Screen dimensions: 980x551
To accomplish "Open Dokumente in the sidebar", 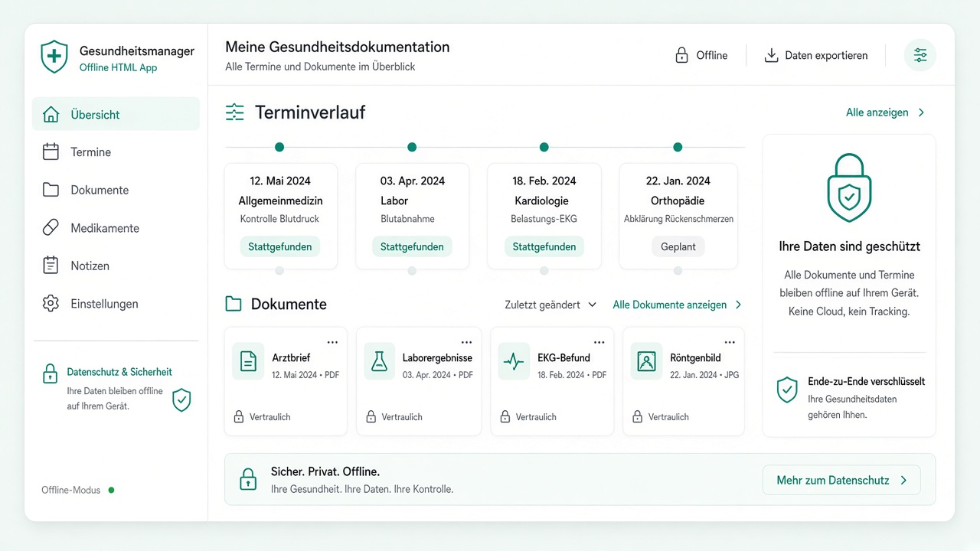I will point(116,190).
